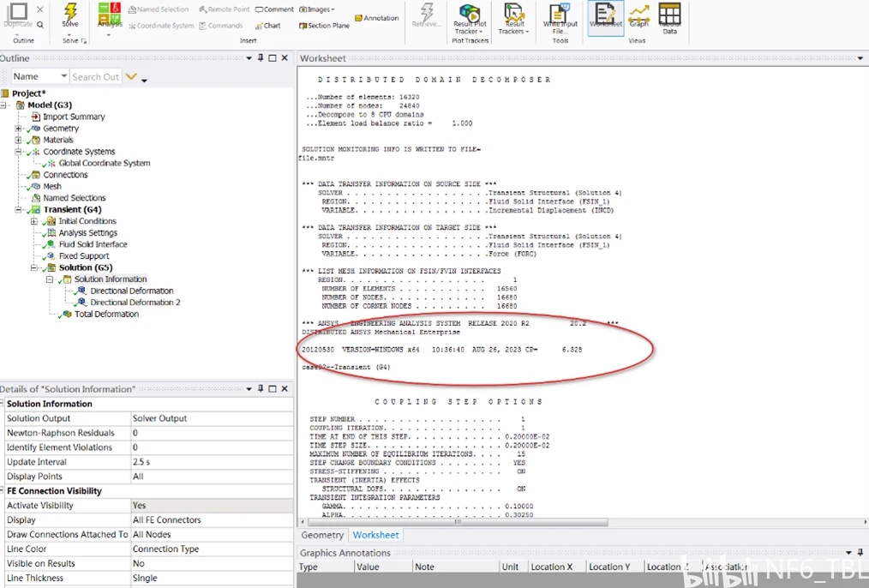Viewport: 869px width, 588px height.
Task: Click the Remote Point tool
Action: pyautogui.click(x=225, y=9)
